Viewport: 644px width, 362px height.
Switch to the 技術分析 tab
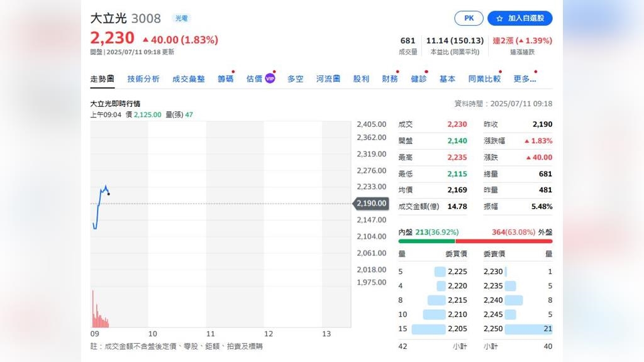click(x=143, y=79)
